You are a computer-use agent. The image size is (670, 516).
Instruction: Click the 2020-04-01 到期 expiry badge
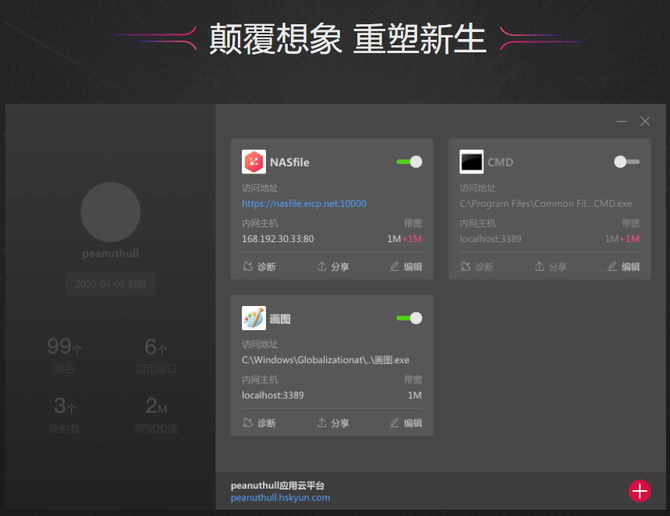tap(110, 284)
